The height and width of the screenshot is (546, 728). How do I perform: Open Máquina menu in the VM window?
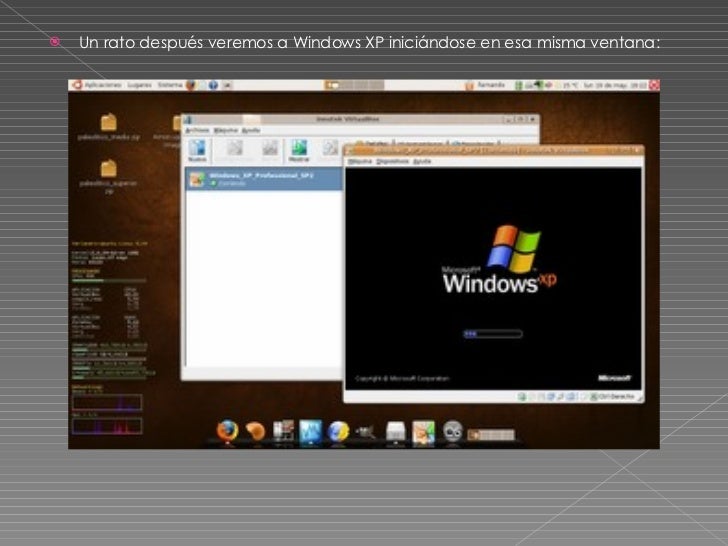click(360, 162)
